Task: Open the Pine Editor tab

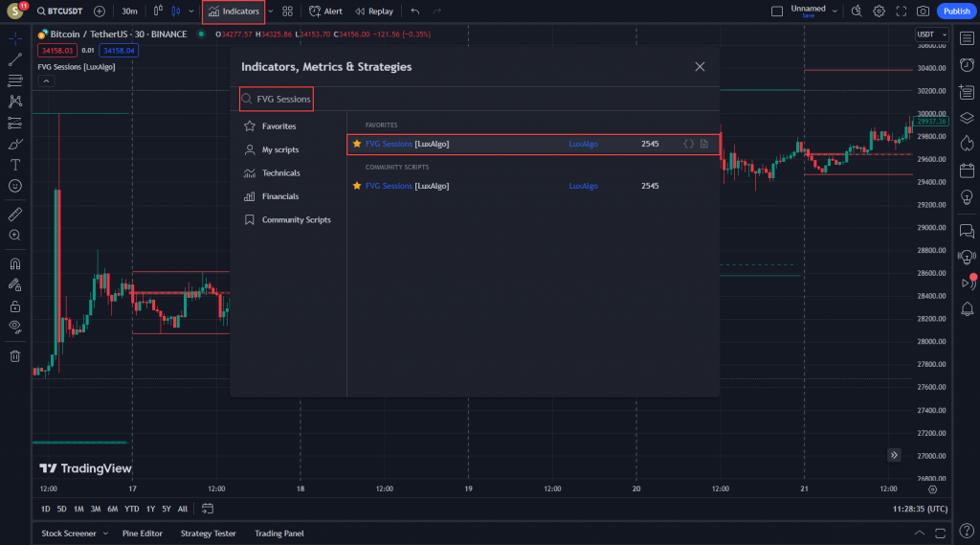Action: point(143,534)
